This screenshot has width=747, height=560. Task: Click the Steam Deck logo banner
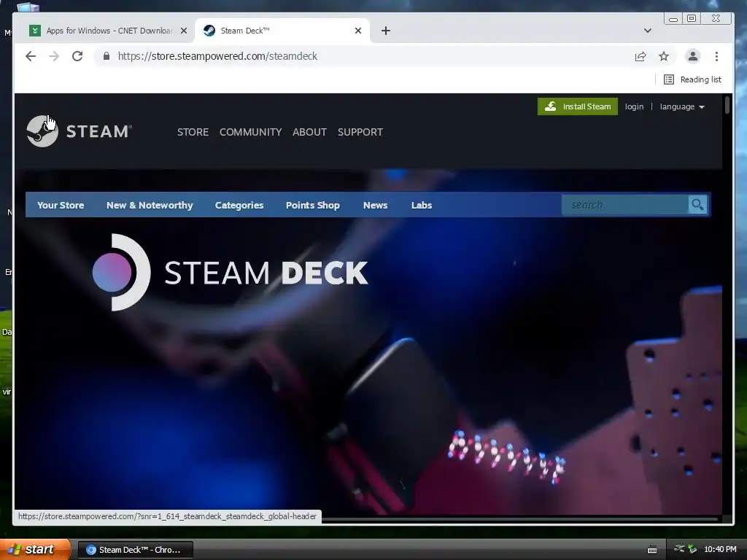[x=230, y=273]
